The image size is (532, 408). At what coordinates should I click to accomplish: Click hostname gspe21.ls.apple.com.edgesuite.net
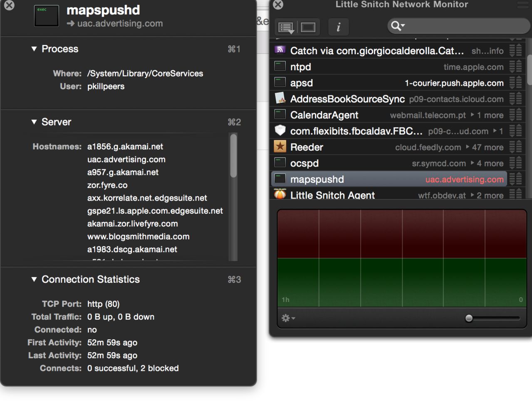155,211
